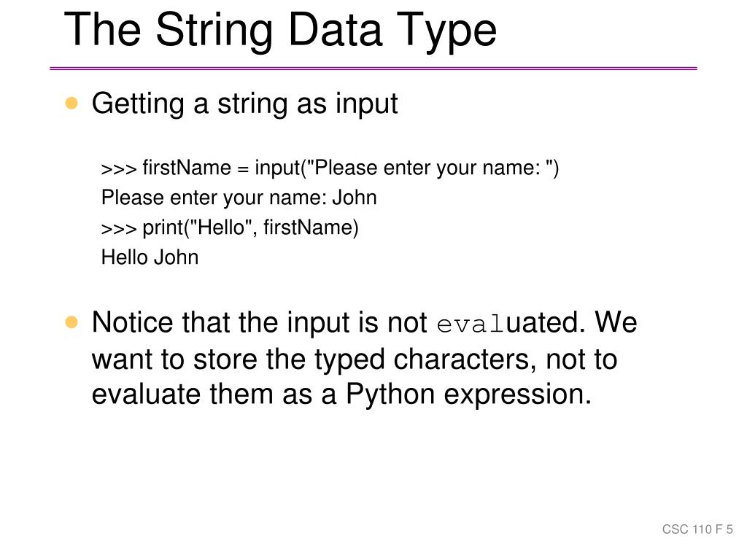Select 'Getting a string as input' heading
Viewport: 747px width, 560px height.
(244, 104)
